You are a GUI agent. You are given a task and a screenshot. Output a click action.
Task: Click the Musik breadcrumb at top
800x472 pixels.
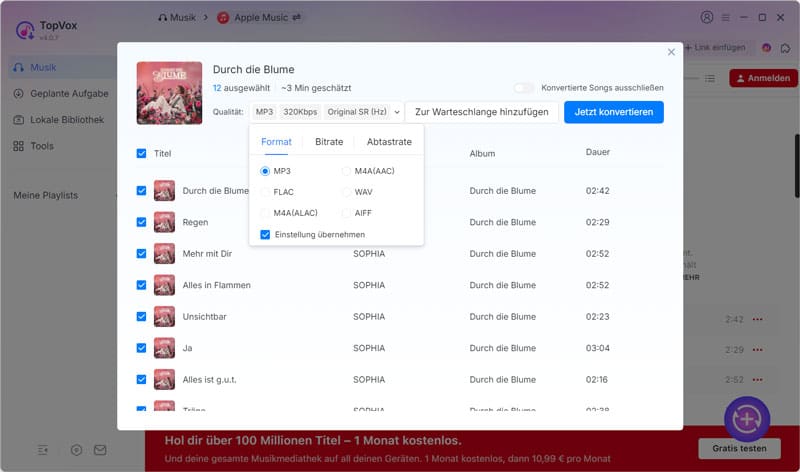(x=177, y=17)
